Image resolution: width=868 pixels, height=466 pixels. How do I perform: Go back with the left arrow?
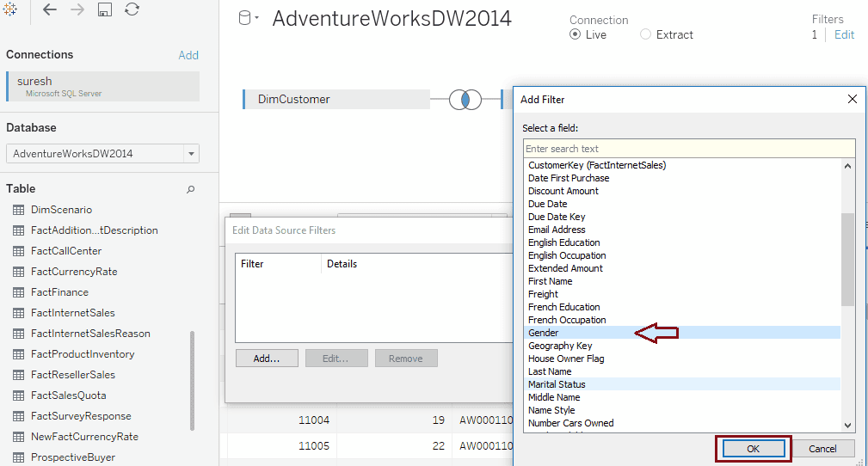coord(50,9)
